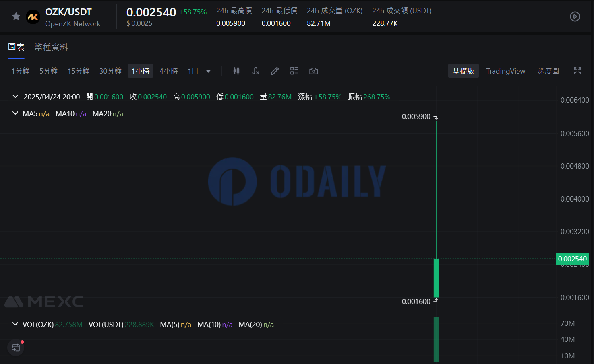Switch to 圖表 tab
Image resolution: width=594 pixels, height=364 pixels.
pos(16,47)
